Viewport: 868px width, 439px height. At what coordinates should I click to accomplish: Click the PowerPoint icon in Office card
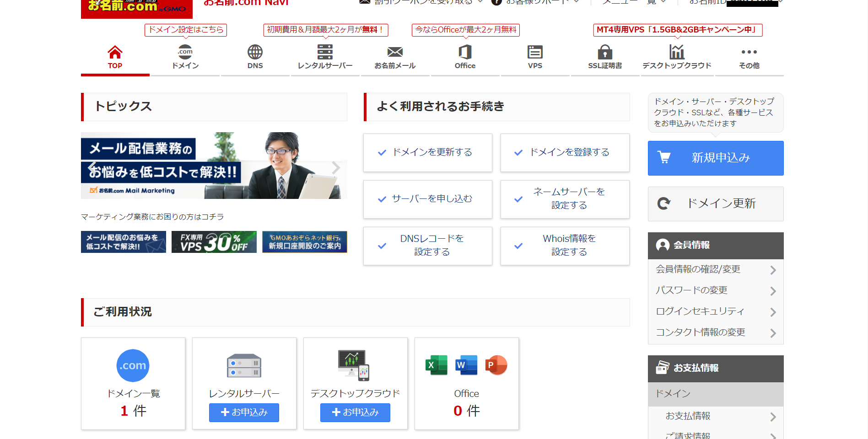coord(496,365)
